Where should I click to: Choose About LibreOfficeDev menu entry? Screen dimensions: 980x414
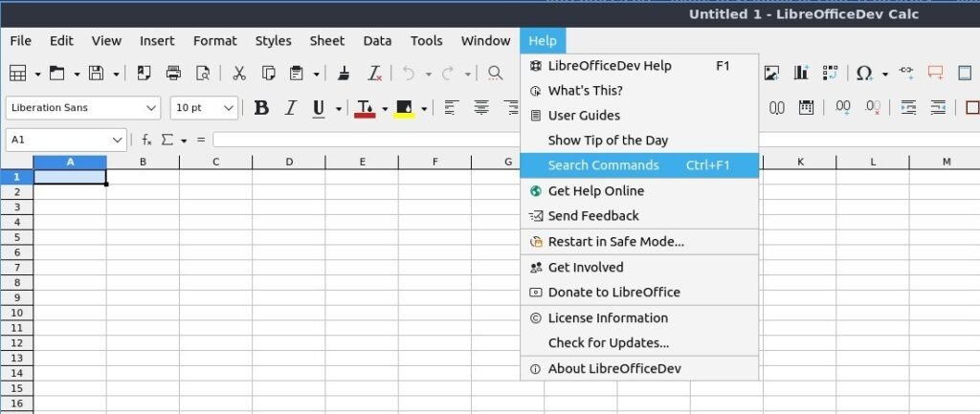(x=614, y=369)
